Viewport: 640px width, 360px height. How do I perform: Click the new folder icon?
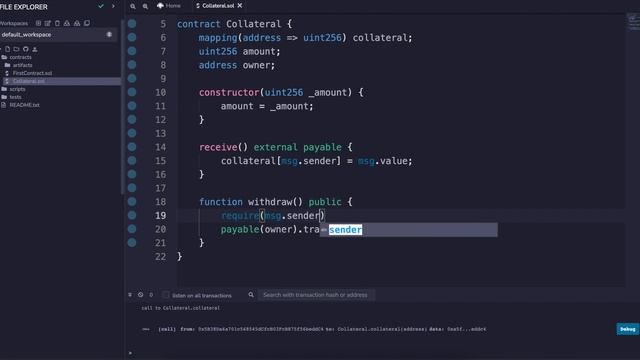(x=16, y=49)
